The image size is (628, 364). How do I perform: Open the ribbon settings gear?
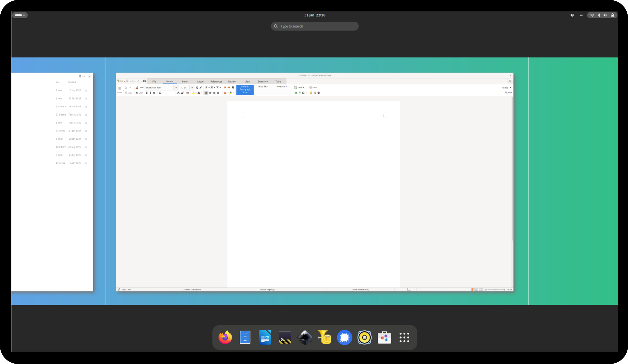(x=510, y=82)
